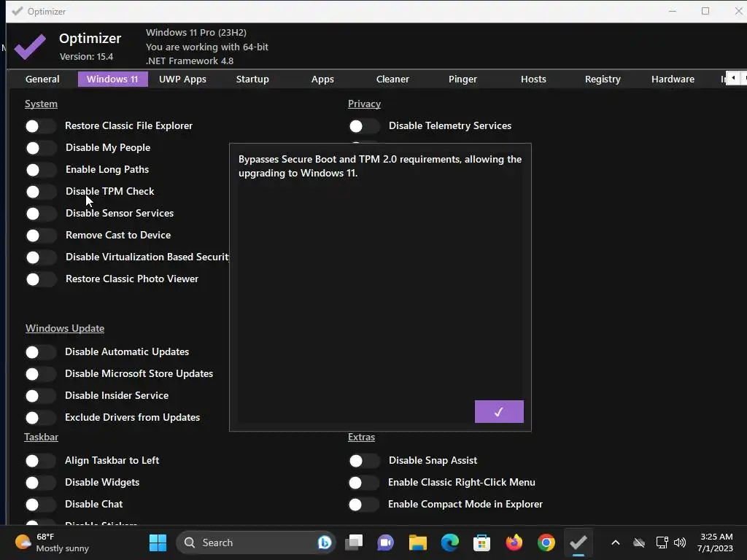This screenshot has height=560, width=747.
Task: Open the Hardware tab
Action: coord(673,79)
